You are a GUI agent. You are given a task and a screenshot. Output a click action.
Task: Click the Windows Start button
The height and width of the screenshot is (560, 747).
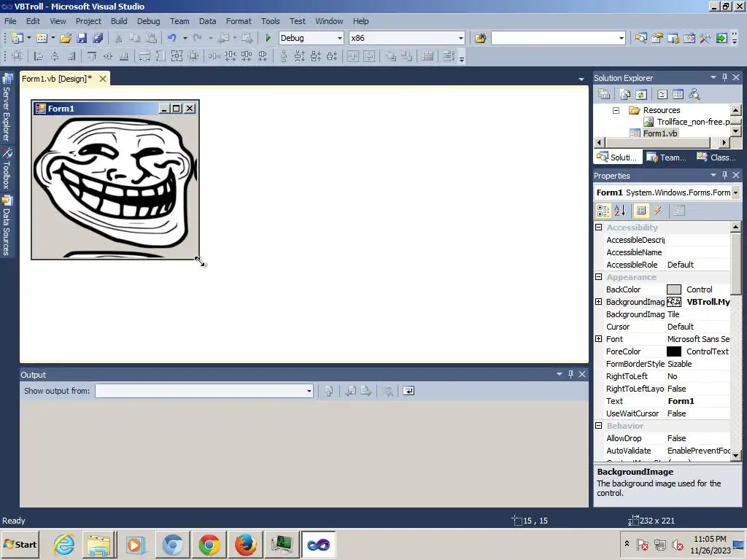20,545
